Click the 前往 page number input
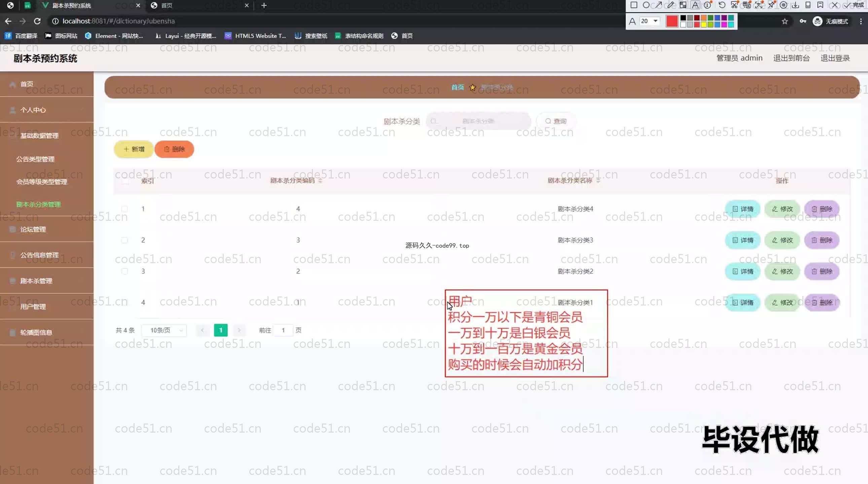The image size is (868, 484). (x=283, y=330)
